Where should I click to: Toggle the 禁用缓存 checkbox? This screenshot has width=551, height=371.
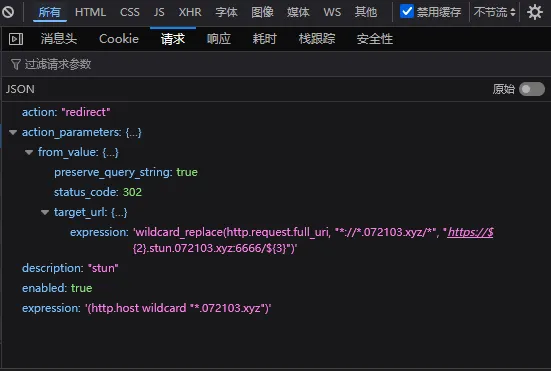pos(407,11)
